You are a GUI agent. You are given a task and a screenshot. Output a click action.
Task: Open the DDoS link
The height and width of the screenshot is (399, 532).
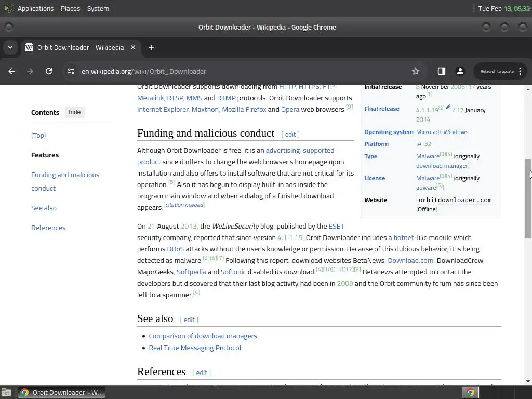(x=176, y=249)
